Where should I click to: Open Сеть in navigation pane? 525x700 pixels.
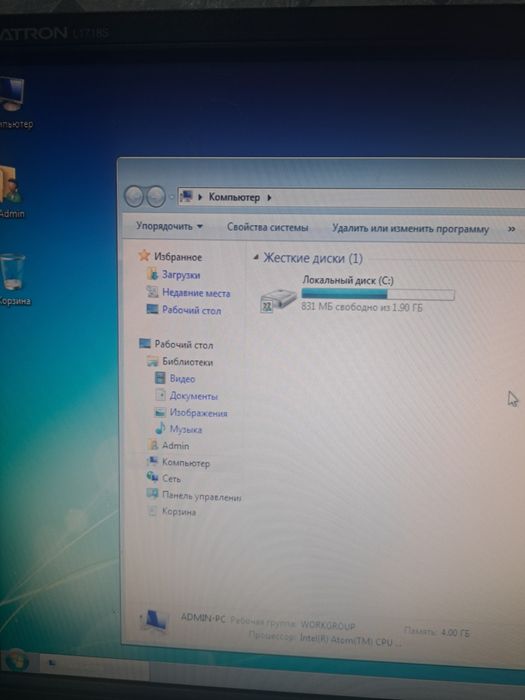(171, 479)
